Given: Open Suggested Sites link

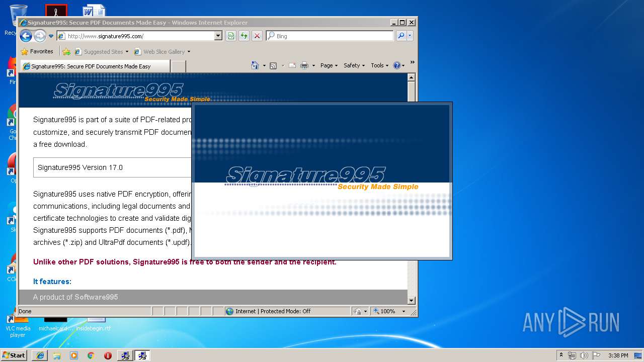Looking at the screenshot, I should click(101, 51).
